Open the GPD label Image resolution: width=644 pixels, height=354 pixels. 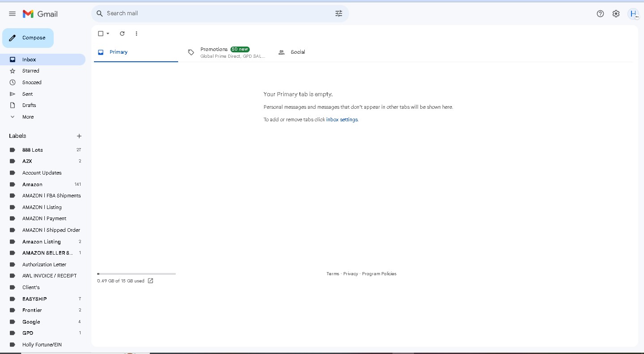[43, 333]
